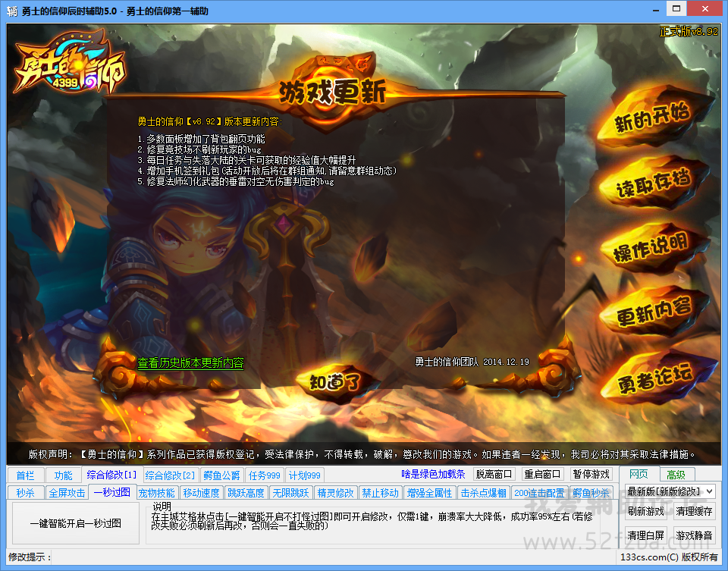Click the 新的开始 game start button
Screen dimensions: 728x571
(654, 117)
